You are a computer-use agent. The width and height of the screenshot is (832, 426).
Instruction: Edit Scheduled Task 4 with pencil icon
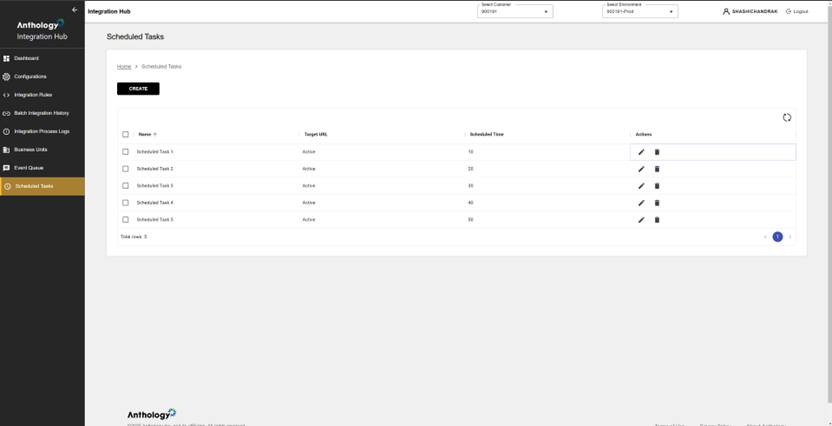pyautogui.click(x=642, y=203)
